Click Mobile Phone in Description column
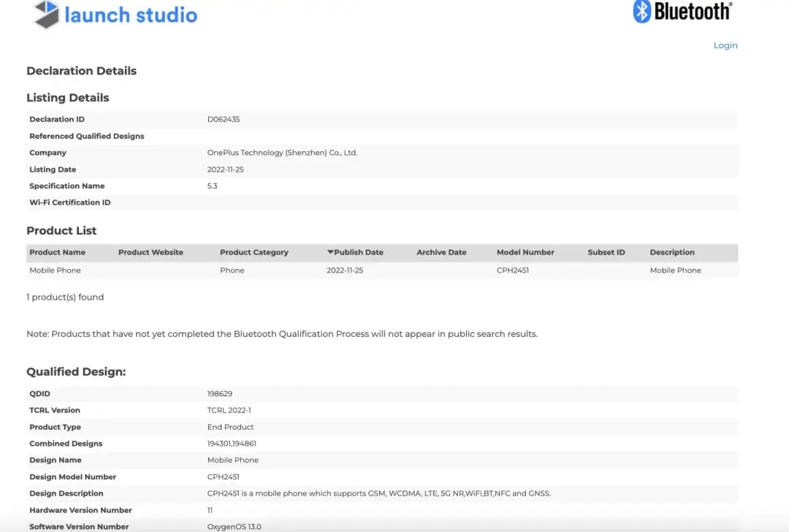The image size is (789, 532). [675, 270]
